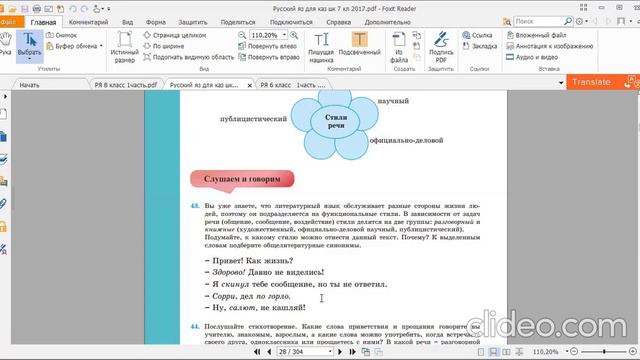Insert Аннотация к изображению
The height and width of the screenshot is (360, 640).
pyautogui.click(x=549, y=46)
